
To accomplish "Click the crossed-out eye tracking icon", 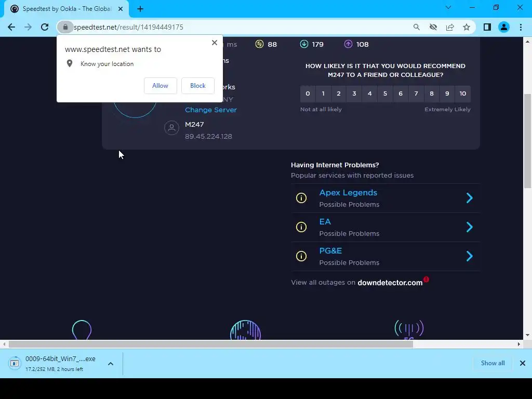I will (433, 27).
